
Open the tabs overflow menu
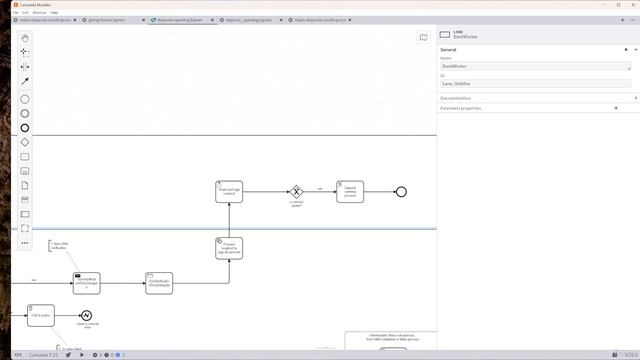633,20
